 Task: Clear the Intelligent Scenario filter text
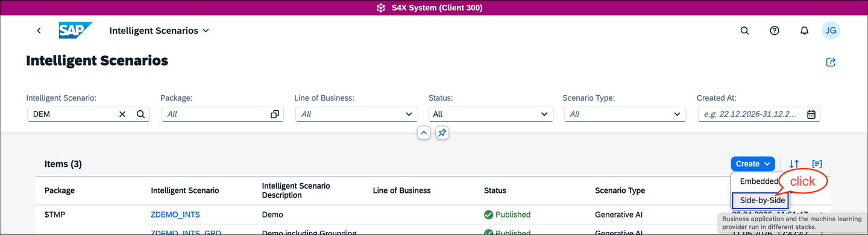[122, 114]
